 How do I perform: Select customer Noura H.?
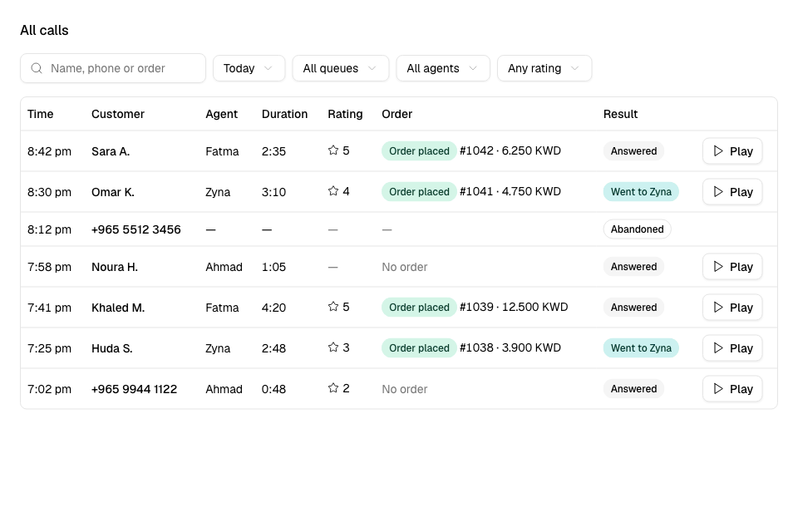[x=115, y=267]
